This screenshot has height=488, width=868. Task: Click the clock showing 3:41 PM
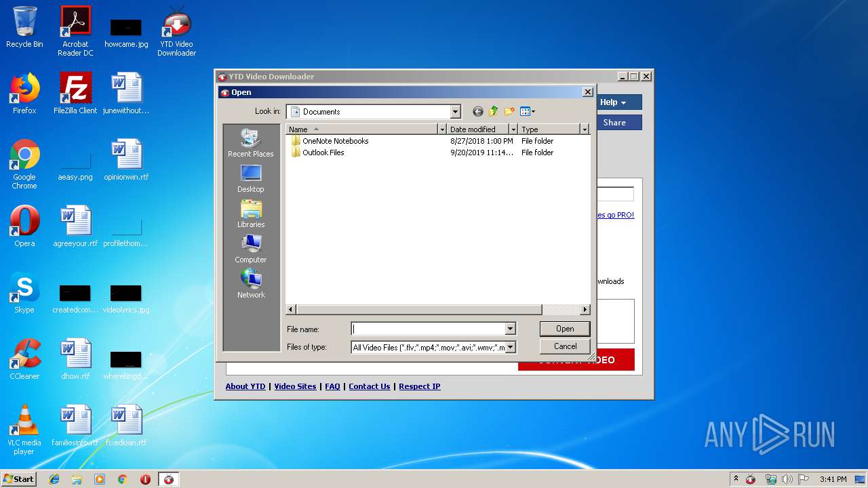833,479
